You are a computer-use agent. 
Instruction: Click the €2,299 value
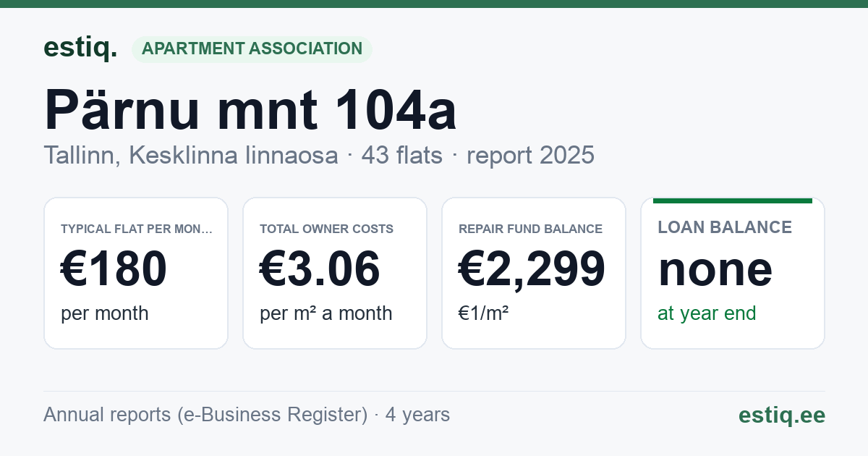point(532,269)
